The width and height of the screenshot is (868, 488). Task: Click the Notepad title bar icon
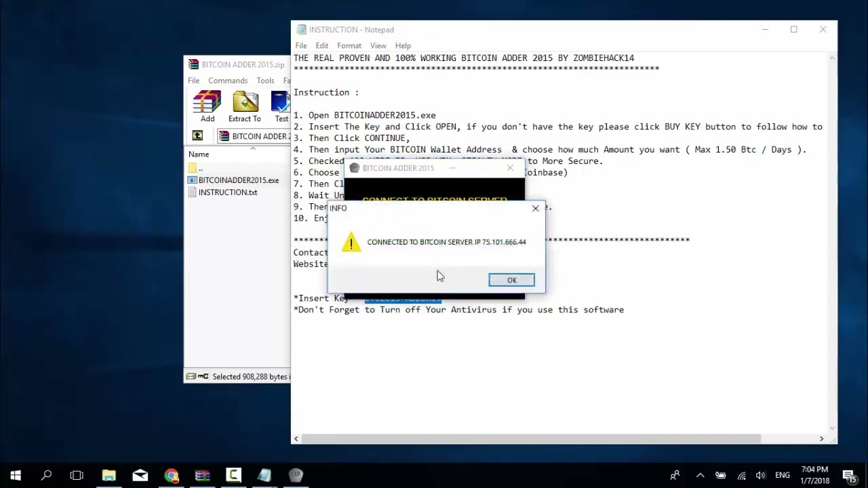tap(301, 30)
